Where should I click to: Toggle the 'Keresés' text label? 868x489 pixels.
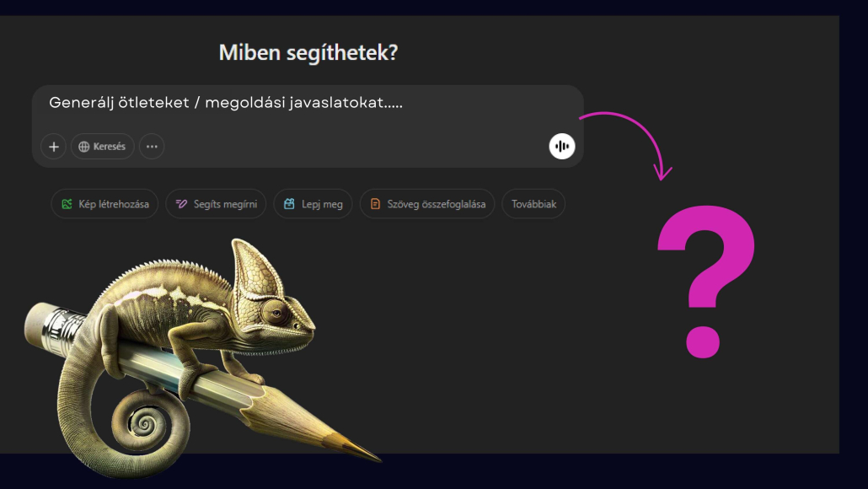pos(110,147)
